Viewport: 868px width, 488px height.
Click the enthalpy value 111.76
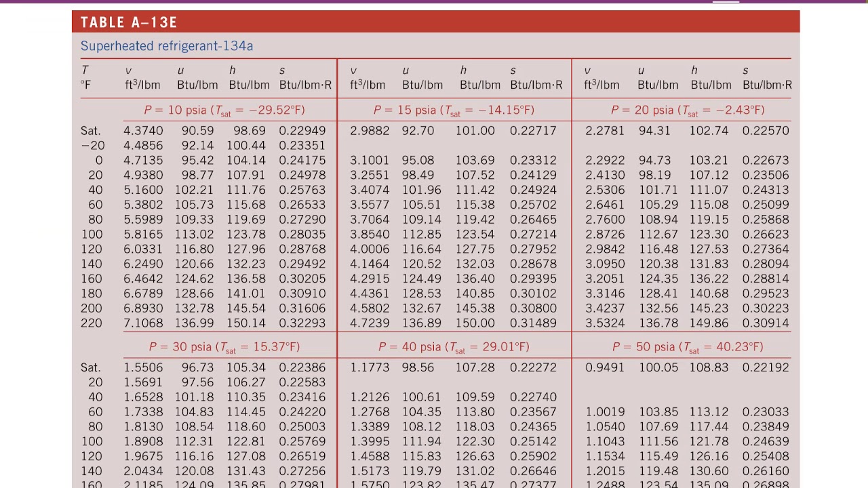[246, 190]
